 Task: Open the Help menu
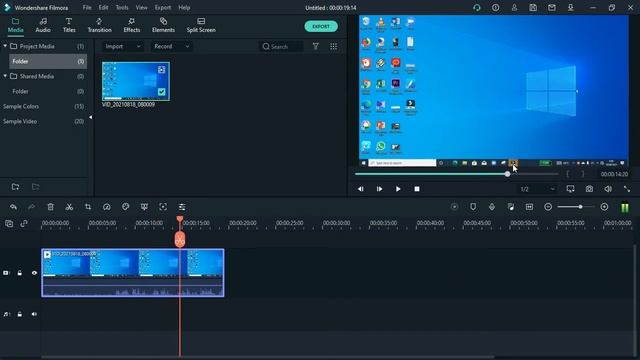pyautogui.click(x=184, y=7)
